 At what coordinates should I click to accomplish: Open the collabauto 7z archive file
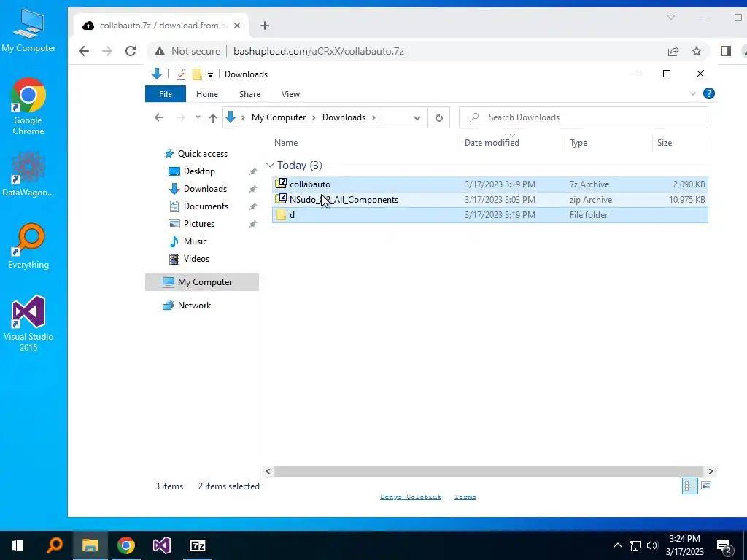click(489, 184)
